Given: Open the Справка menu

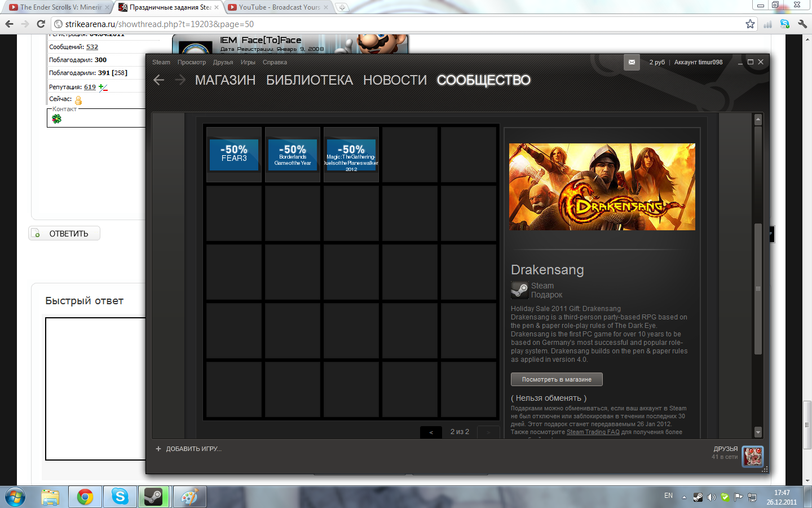Looking at the screenshot, I should [x=275, y=62].
